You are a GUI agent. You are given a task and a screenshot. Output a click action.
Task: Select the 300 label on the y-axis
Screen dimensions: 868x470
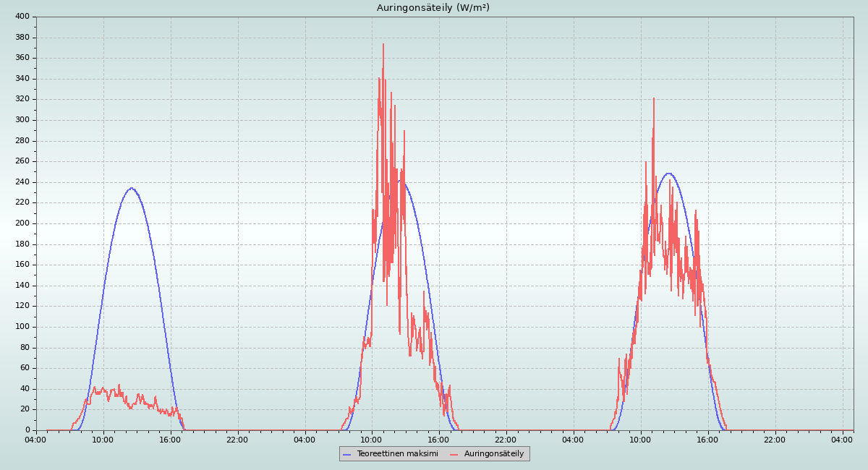pos(22,120)
